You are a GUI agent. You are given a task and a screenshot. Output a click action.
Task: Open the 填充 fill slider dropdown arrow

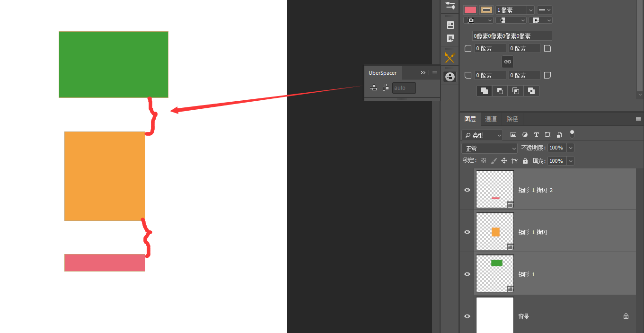tap(570, 161)
